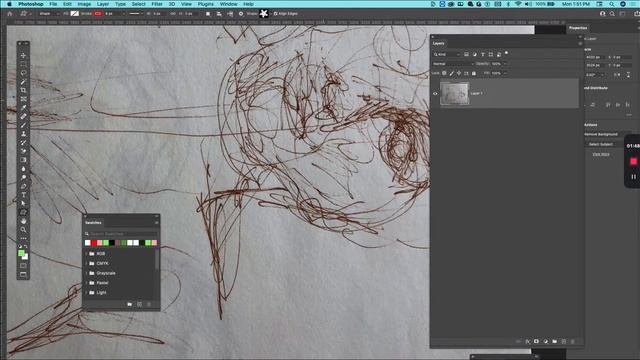
Task: Select the Blur tool
Action: pyautogui.click(x=23, y=169)
